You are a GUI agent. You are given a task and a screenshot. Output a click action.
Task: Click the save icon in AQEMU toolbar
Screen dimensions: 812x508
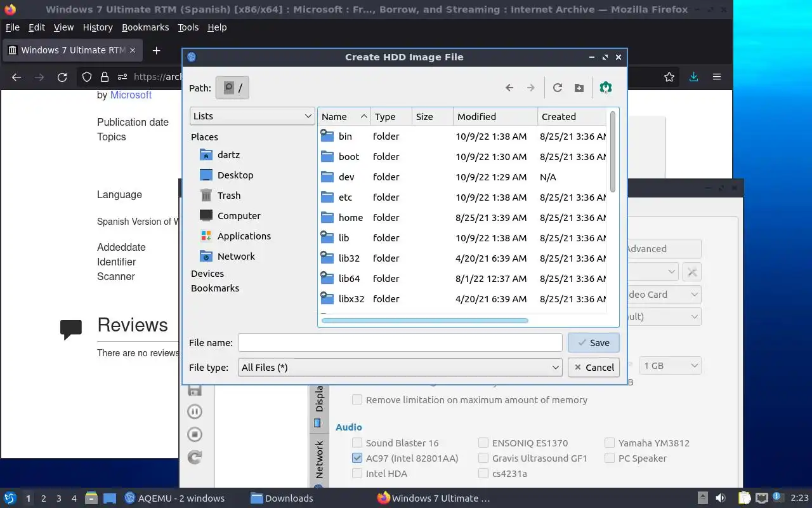[x=195, y=390]
